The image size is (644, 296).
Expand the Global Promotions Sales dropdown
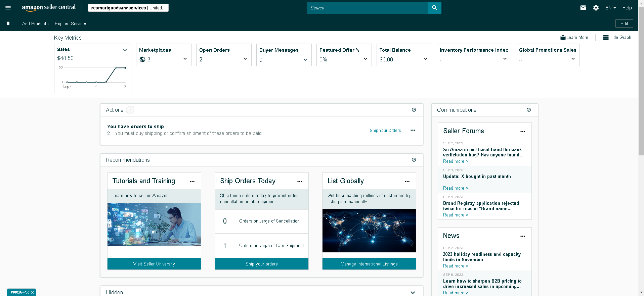click(573, 59)
